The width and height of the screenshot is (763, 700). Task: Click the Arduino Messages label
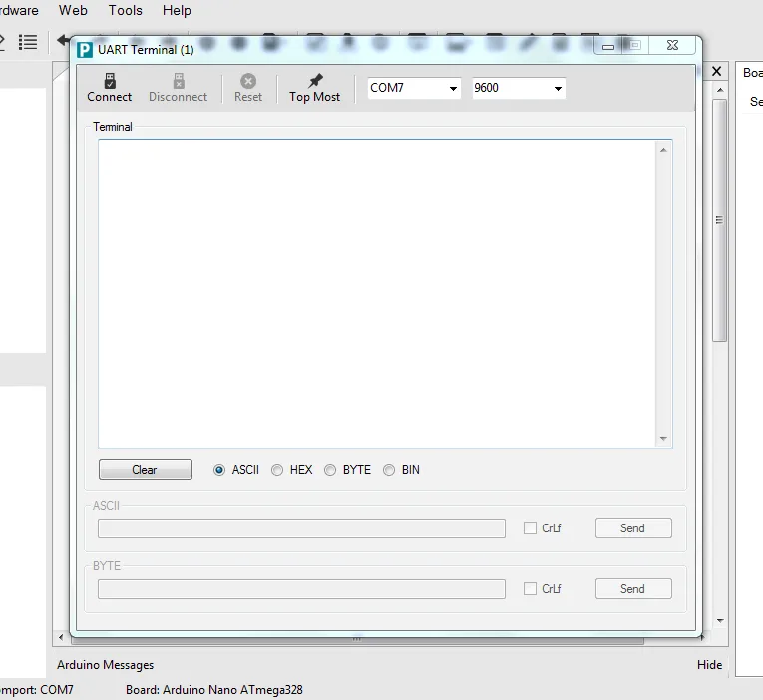105,665
